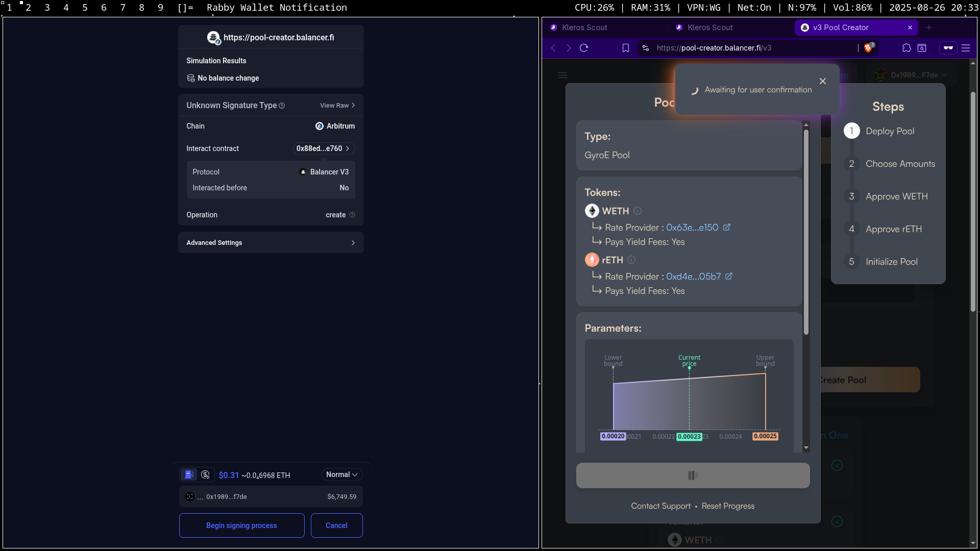Image resolution: width=980 pixels, height=551 pixels.
Task: Click info icon next to rETH token
Action: point(631,260)
